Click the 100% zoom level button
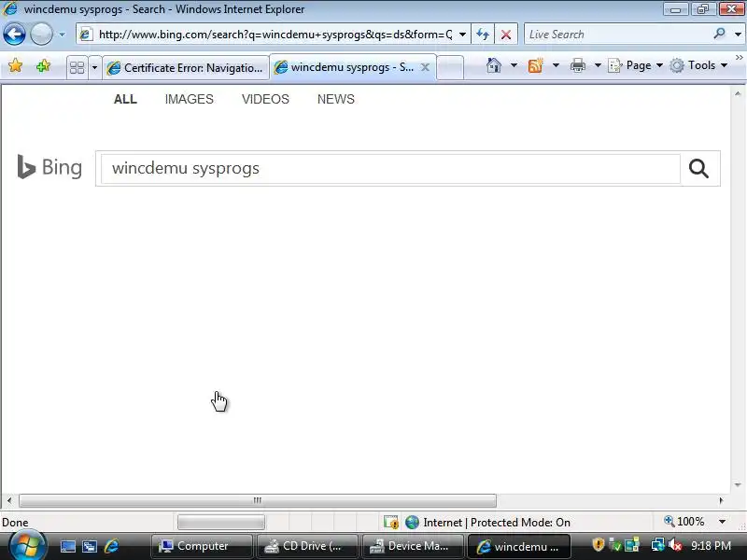 [684, 522]
